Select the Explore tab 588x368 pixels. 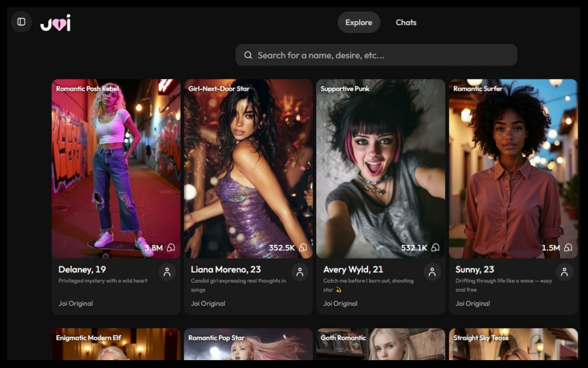pyautogui.click(x=359, y=23)
